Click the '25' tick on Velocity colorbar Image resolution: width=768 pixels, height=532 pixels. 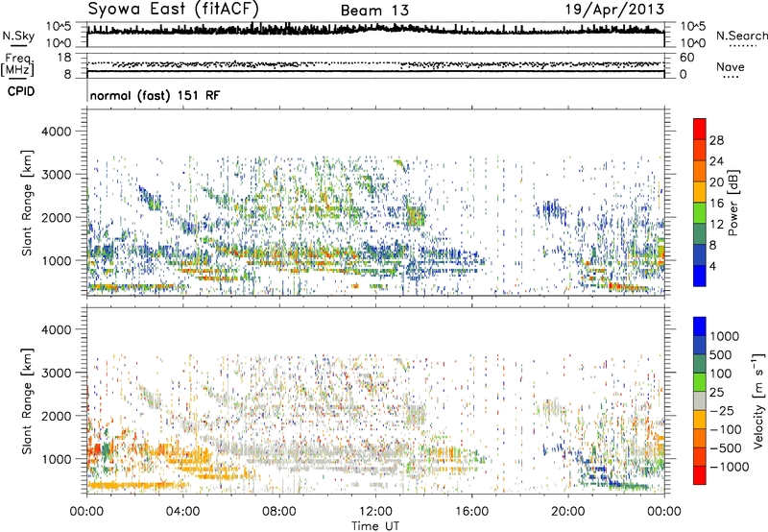click(x=717, y=392)
